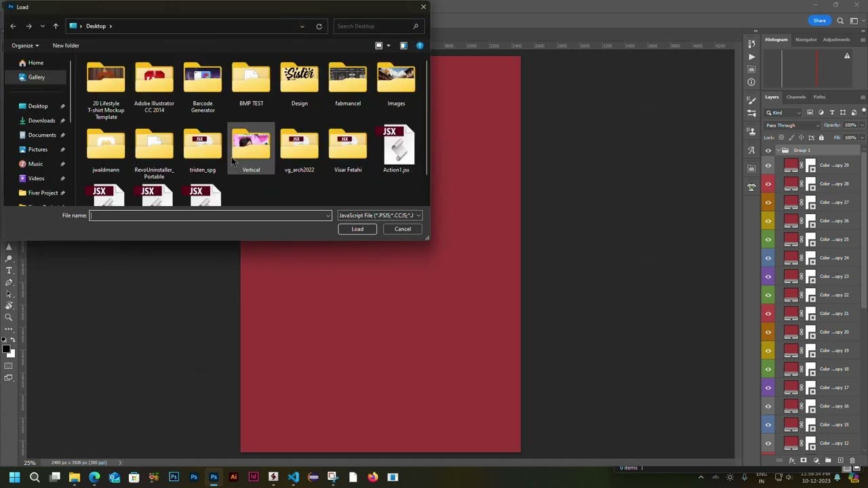Filter layers by adjustment layers icon

[x=821, y=113]
